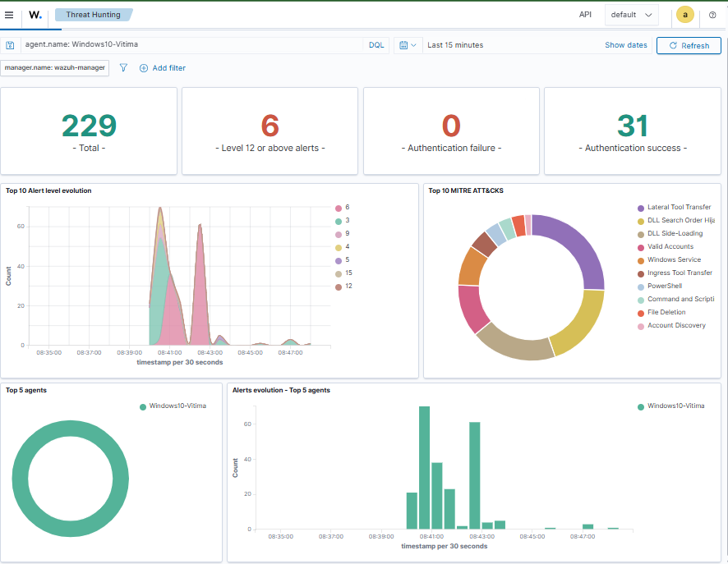Click the tallest bar in Alerts evolution chart
The height and width of the screenshot is (564, 728).
(424, 467)
